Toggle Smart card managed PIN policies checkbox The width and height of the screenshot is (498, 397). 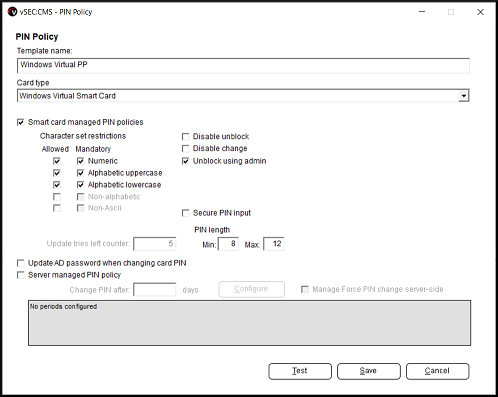[x=21, y=122]
